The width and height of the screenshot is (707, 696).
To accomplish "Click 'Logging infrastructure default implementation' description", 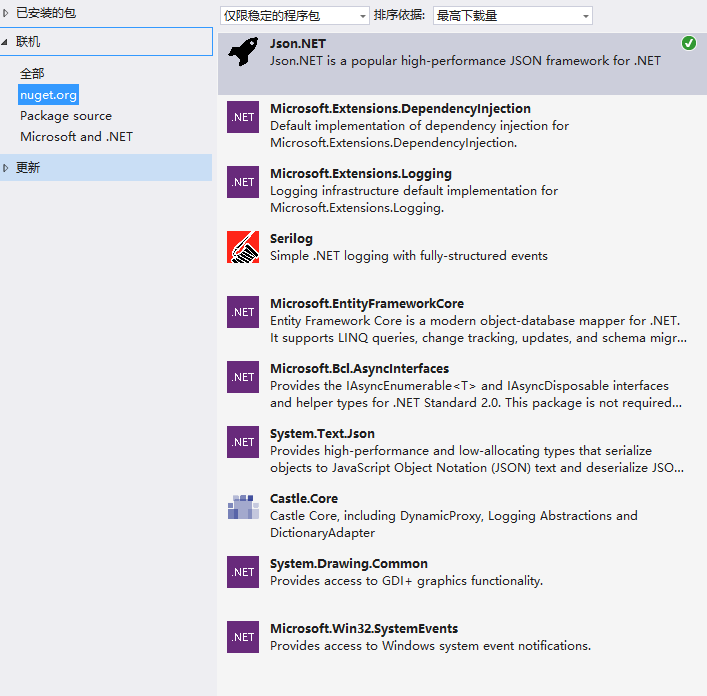I will [x=414, y=199].
